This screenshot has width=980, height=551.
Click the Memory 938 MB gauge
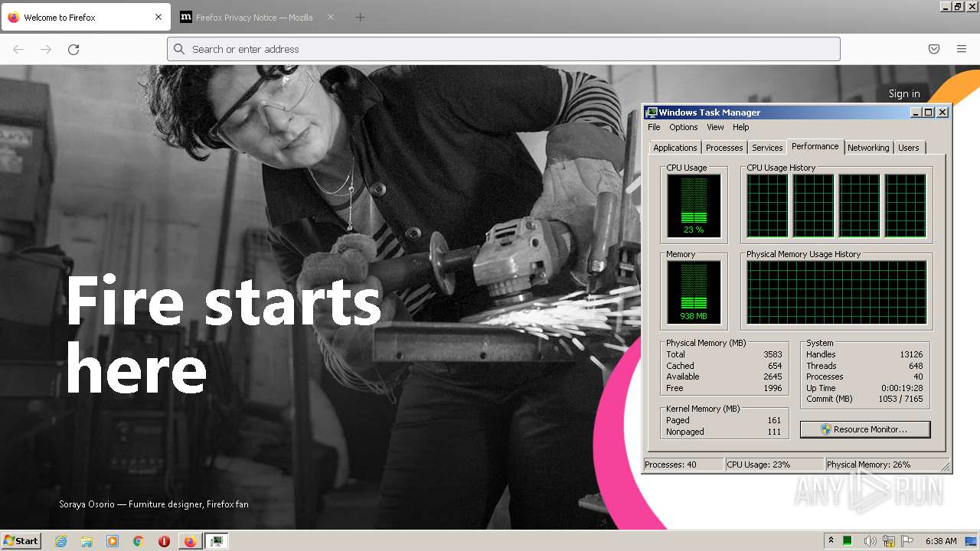694,292
